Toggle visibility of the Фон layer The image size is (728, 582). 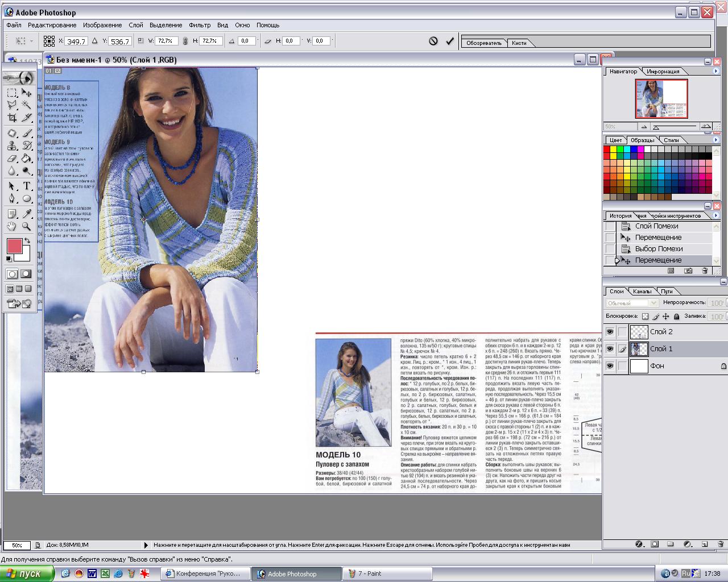pyautogui.click(x=610, y=366)
